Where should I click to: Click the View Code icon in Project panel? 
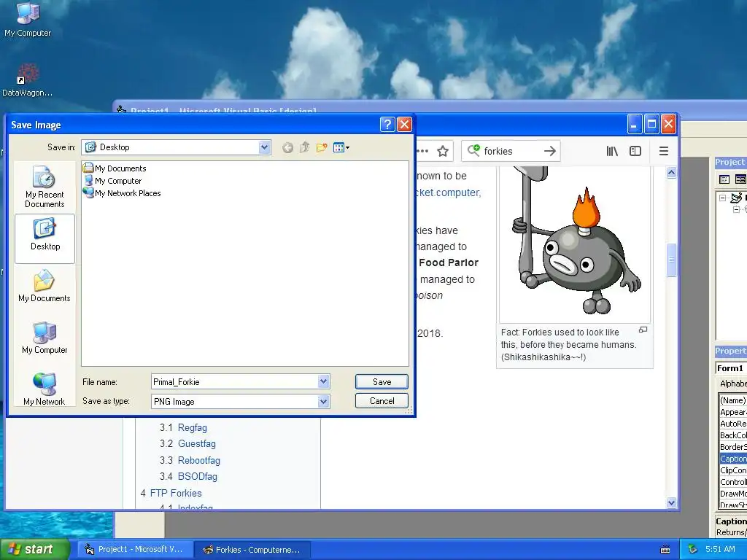tap(724, 179)
